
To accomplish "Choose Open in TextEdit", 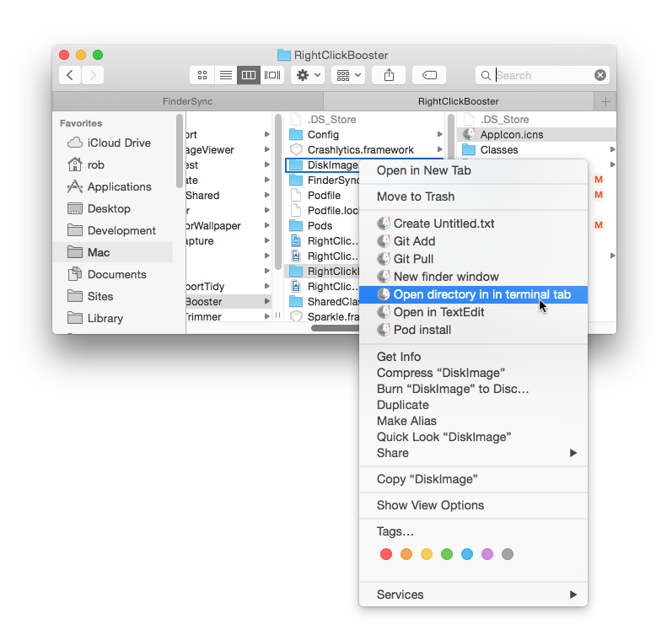I will click(x=473, y=312).
